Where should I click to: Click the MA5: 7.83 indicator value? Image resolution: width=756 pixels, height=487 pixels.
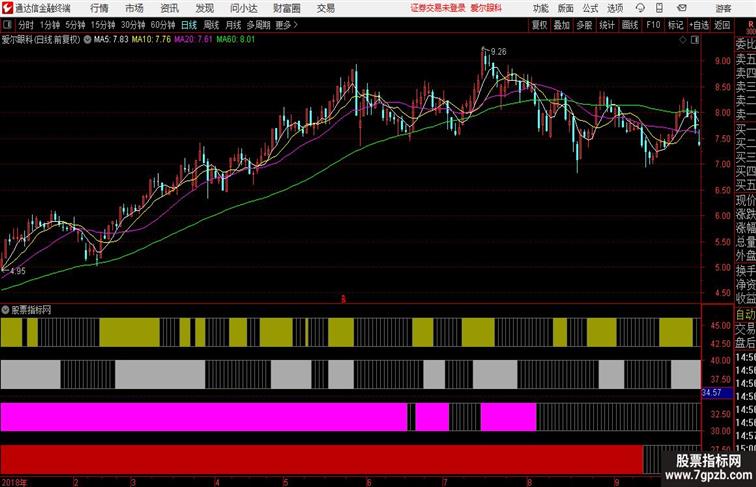click(x=111, y=40)
